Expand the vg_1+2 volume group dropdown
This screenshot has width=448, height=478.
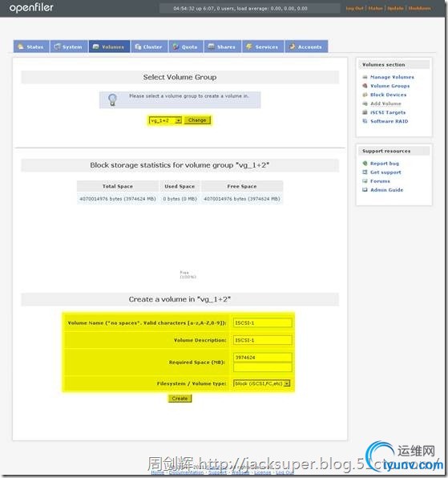[x=165, y=120]
